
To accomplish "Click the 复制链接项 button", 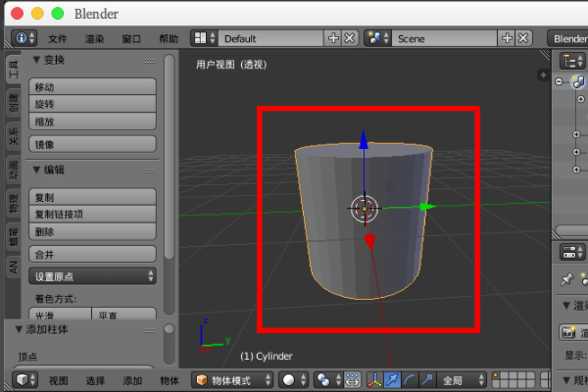I will [92, 215].
